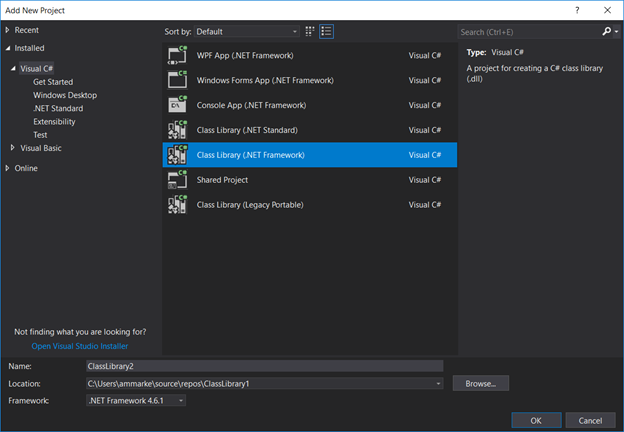This screenshot has width=624, height=432.
Task: Select Test category
Action: coord(40,135)
